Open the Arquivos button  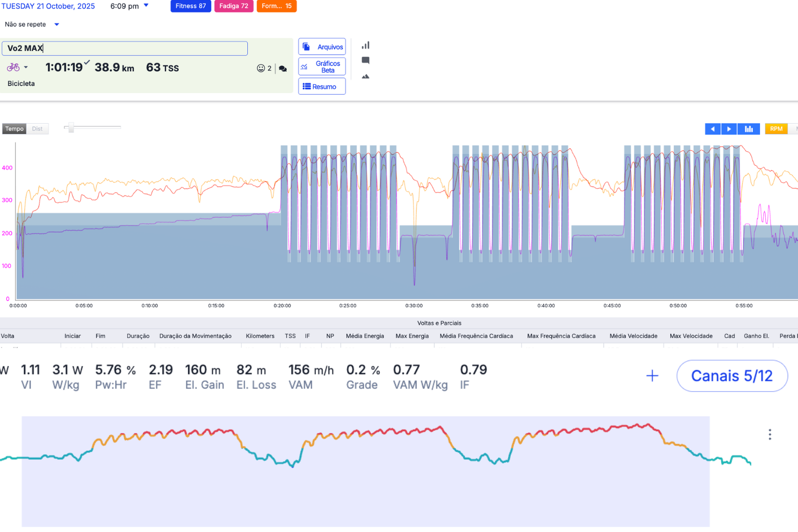pos(322,47)
